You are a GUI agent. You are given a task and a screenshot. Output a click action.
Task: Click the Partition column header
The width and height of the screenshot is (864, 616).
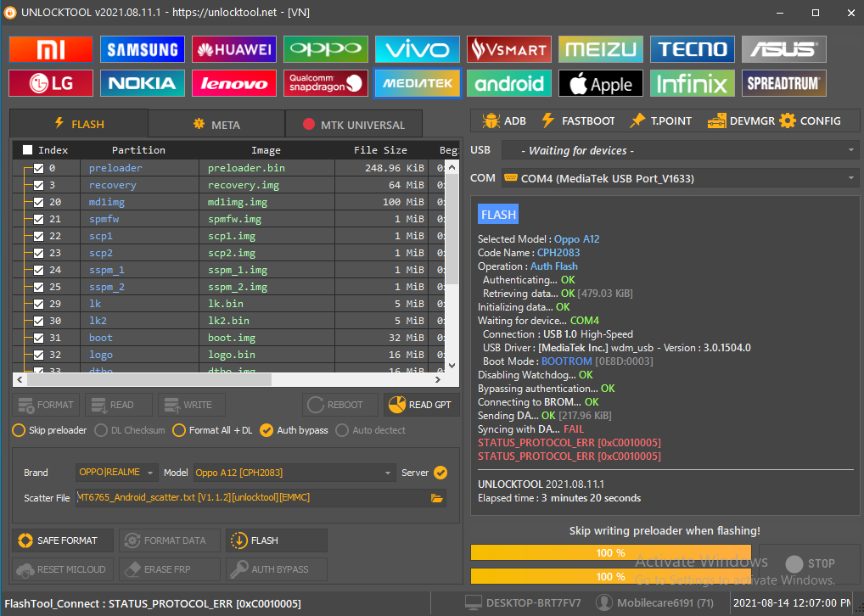138,150
